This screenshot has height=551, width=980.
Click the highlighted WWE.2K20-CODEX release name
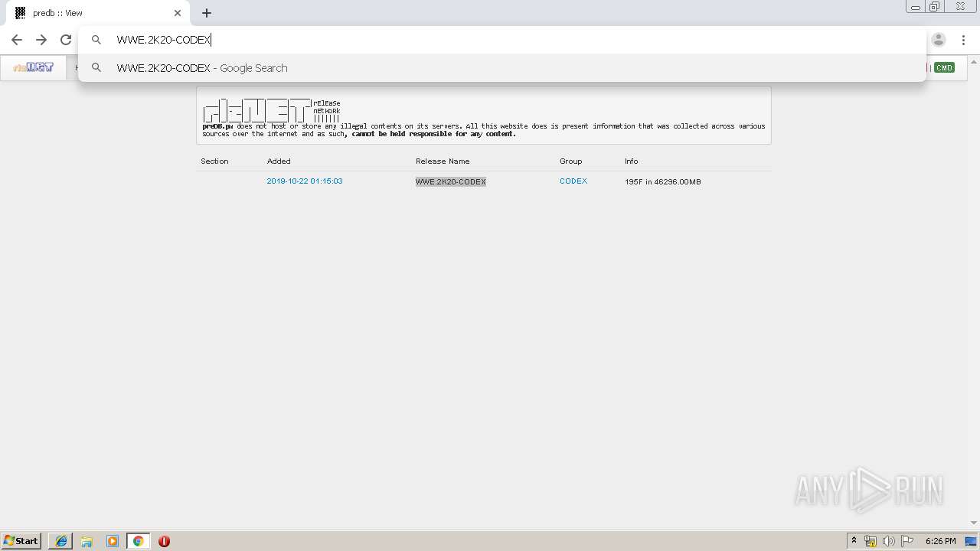pos(451,182)
